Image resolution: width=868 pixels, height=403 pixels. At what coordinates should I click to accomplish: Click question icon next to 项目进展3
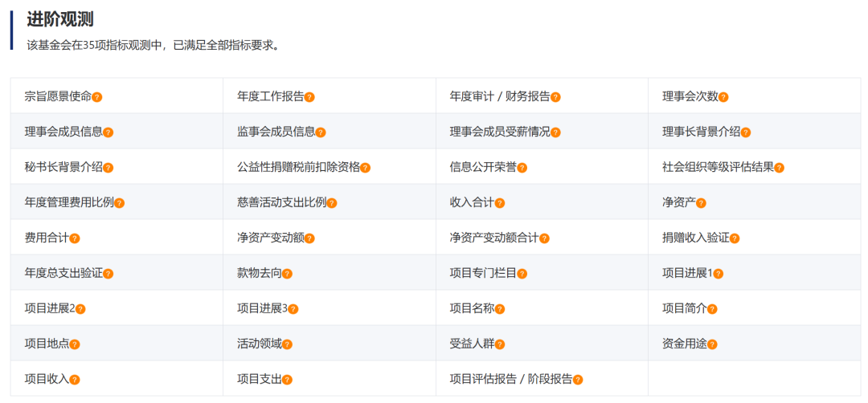tap(293, 310)
